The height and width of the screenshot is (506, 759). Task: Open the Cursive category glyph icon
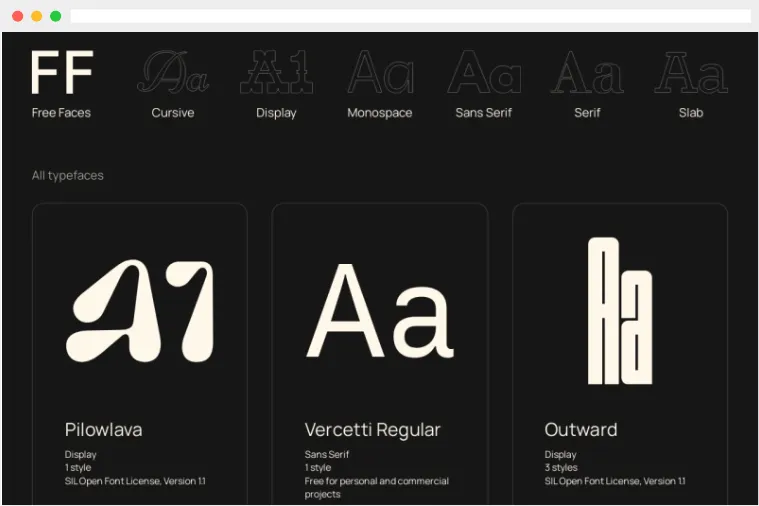173,72
